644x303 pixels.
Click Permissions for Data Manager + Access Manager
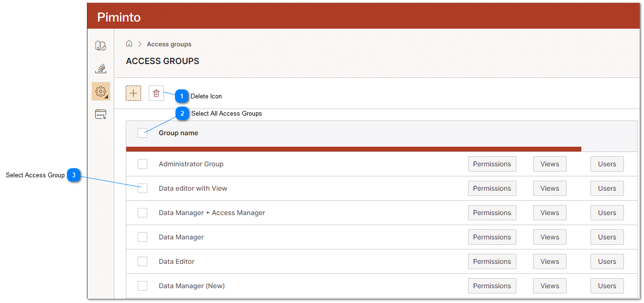pos(492,213)
